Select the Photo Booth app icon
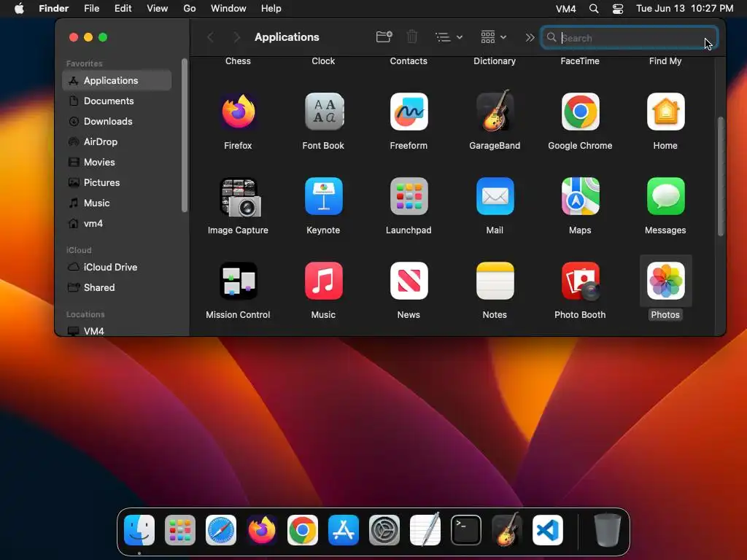This screenshot has width=747, height=560. tap(580, 281)
